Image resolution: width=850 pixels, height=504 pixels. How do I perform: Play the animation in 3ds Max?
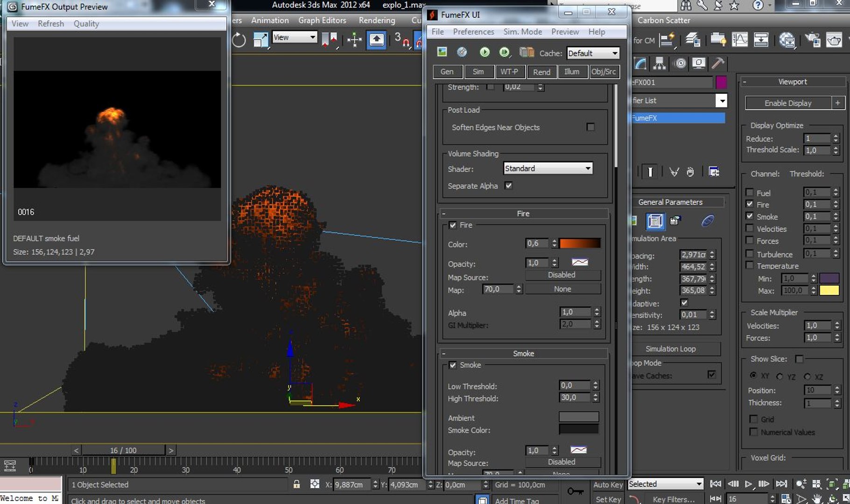coord(748,484)
